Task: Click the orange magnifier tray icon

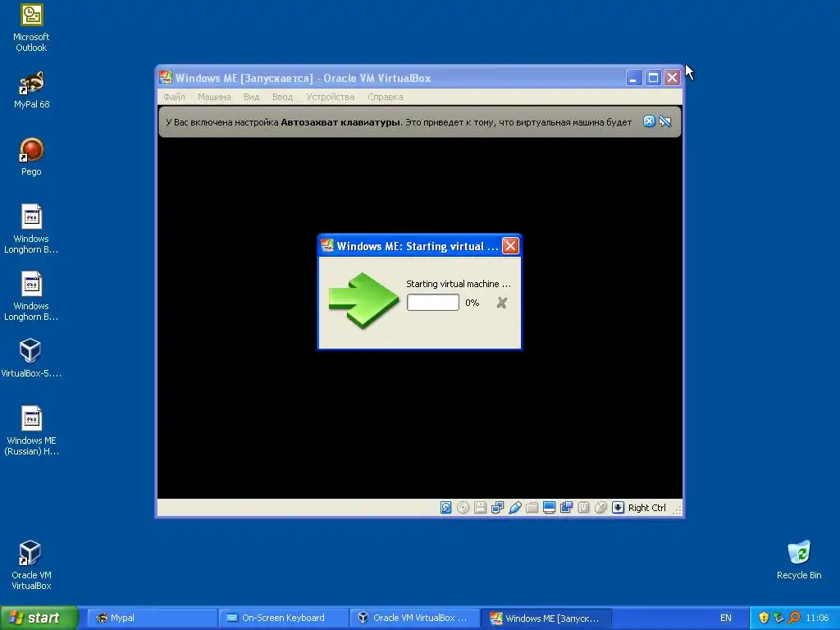Action: coord(794,618)
